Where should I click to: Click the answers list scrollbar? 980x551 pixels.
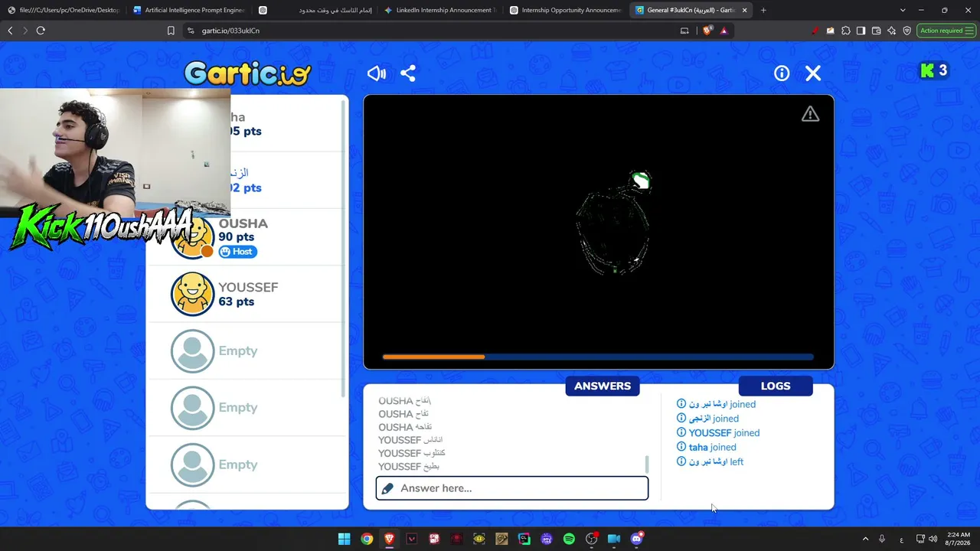click(x=647, y=464)
